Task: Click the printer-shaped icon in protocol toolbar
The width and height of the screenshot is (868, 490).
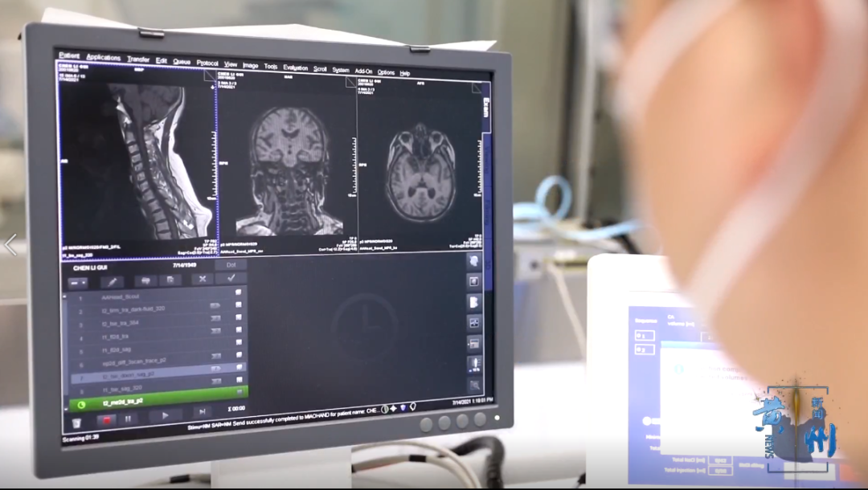Action: coord(145,281)
